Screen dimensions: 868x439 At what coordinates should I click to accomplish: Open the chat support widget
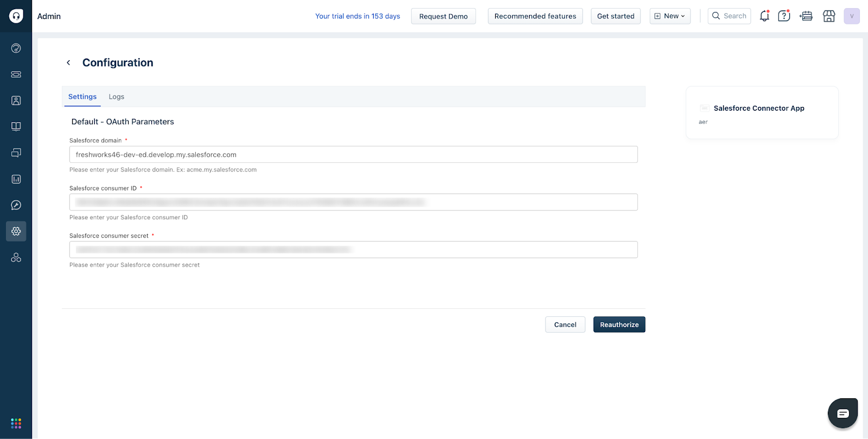[x=843, y=413]
